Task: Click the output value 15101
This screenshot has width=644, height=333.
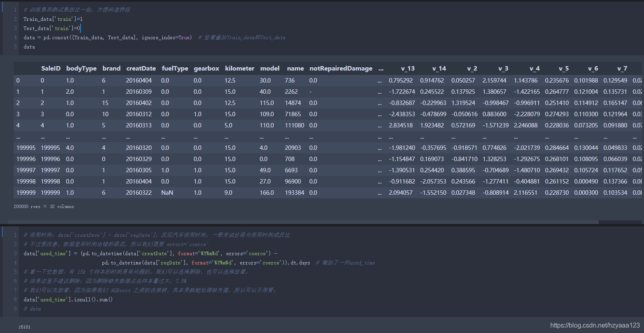Action: click(24, 327)
